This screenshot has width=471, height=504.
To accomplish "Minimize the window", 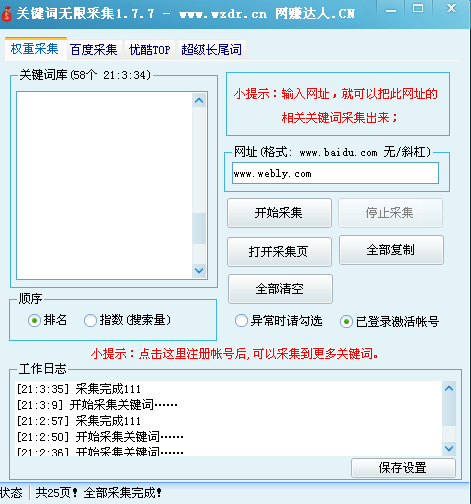I will pos(391,10).
